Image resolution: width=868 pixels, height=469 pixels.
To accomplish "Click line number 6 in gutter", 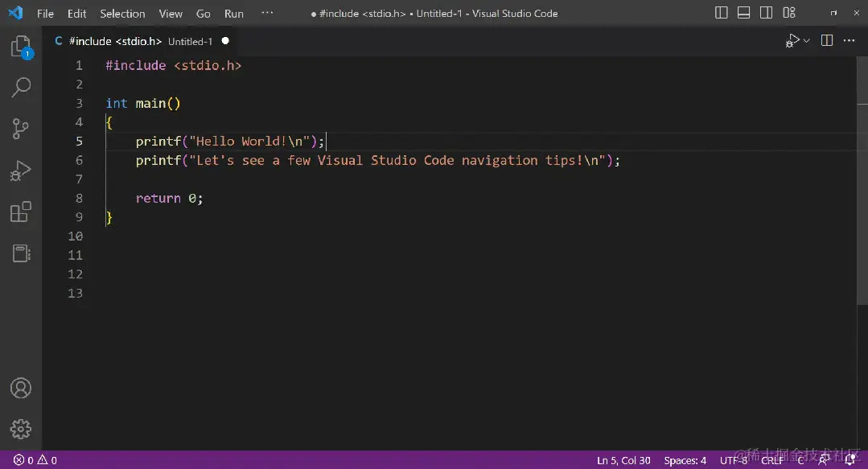I will pos(79,160).
